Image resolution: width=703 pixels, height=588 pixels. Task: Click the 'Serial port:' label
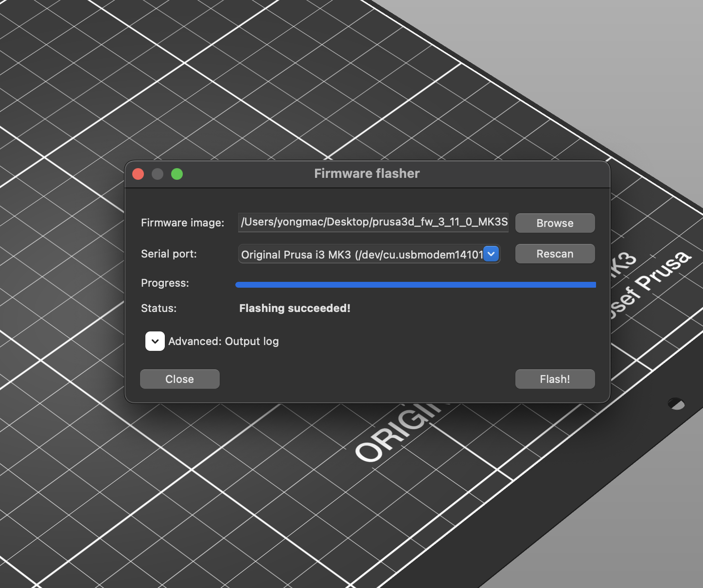169,254
